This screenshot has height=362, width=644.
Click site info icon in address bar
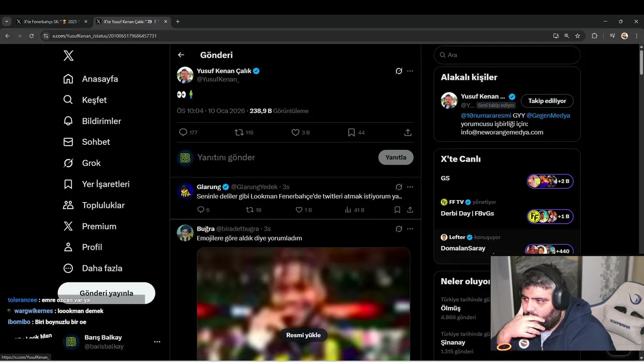tap(46, 36)
